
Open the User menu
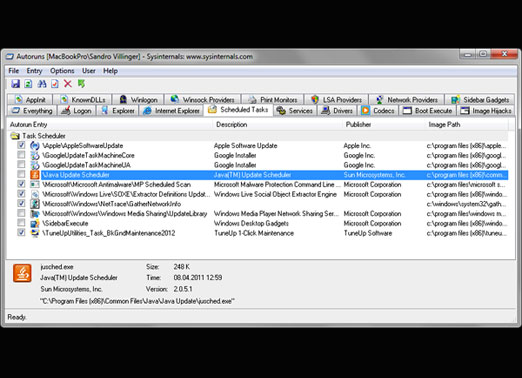[x=89, y=71]
